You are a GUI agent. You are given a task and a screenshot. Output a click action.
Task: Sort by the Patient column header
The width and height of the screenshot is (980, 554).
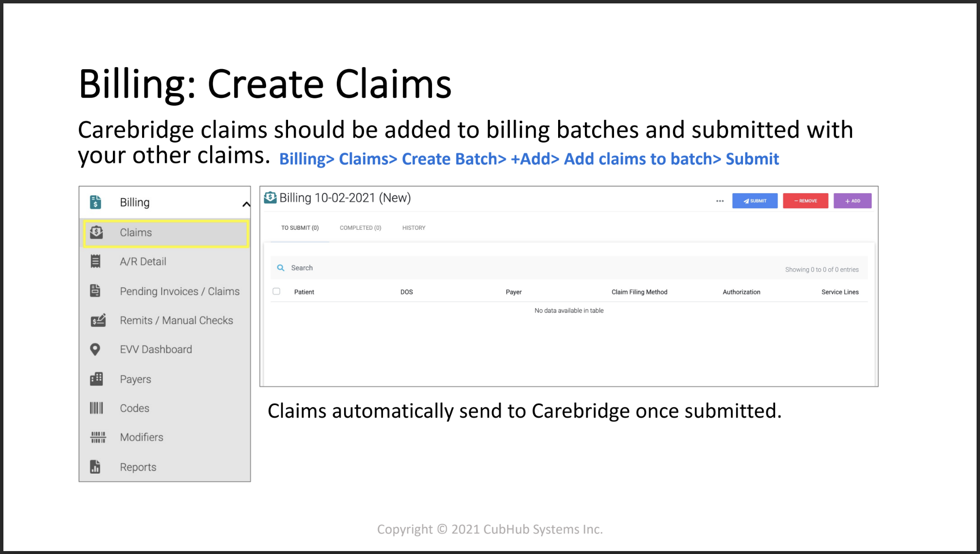[x=304, y=292]
